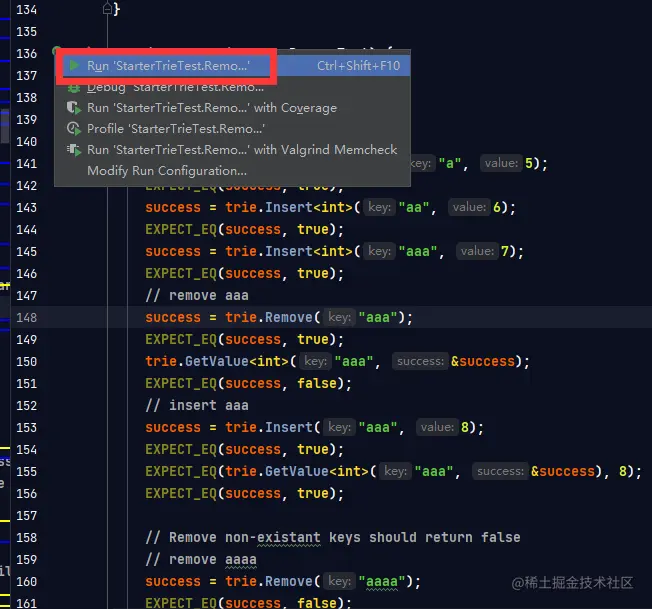
Task: Click the "aaaa" string on line 160
Action: 381,582
